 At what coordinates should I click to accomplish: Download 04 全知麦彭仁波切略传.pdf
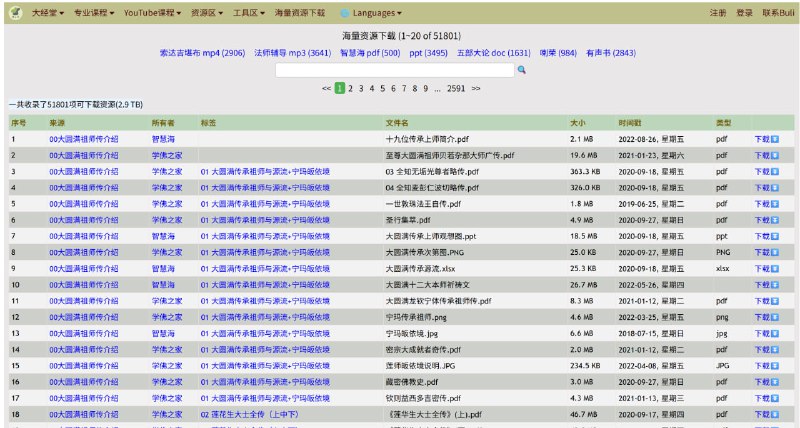coord(766,188)
